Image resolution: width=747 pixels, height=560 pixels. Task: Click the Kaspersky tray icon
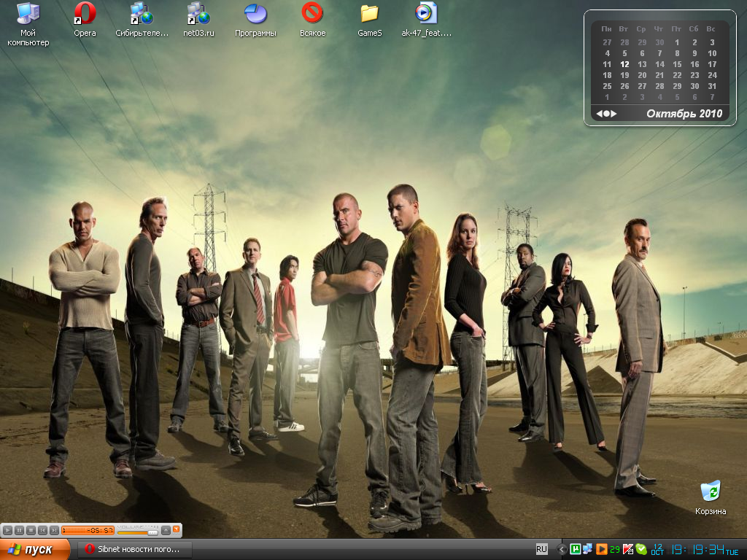pos(627,549)
